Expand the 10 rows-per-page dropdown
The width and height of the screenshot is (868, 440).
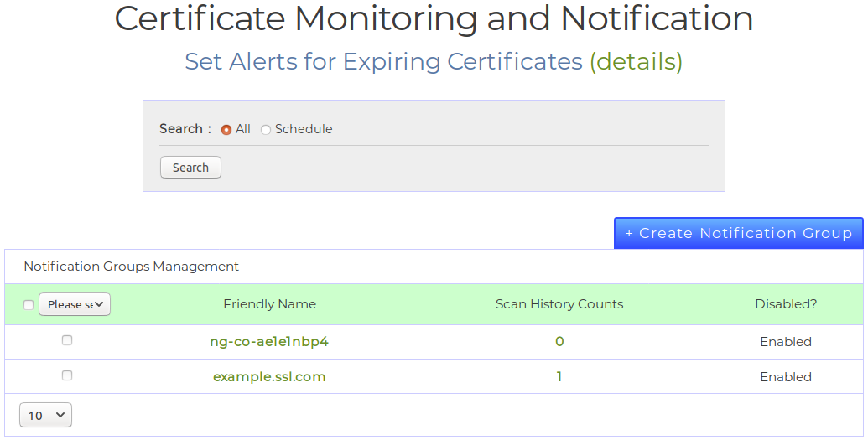[46, 415]
